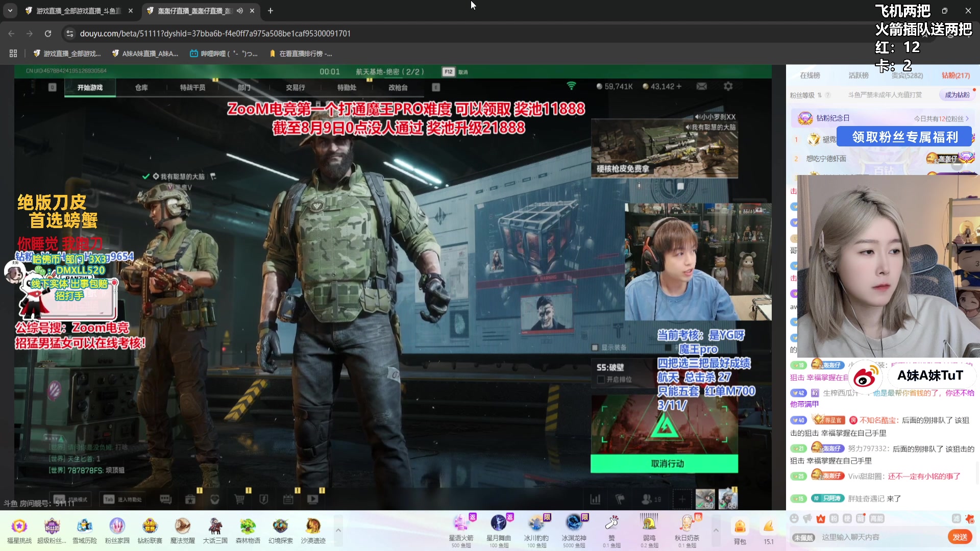The width and height of the screenshot is (980, 551).
Task: Open the bookmarks apps grid icon
Action: [13, 54]
